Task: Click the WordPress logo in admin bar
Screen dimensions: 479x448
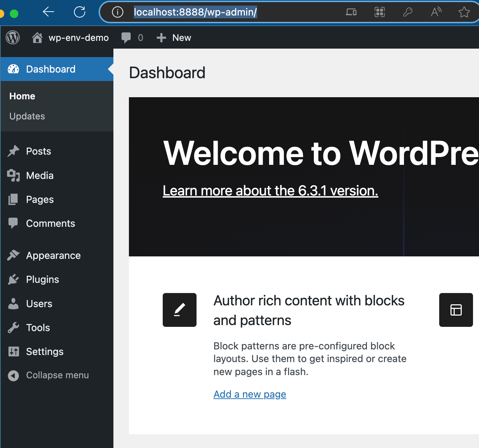Action: pos(13,37)
